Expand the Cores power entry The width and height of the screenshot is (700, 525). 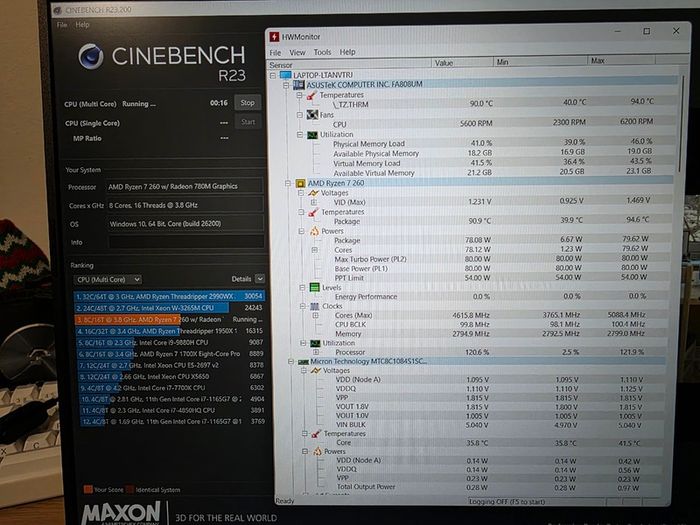315,250
